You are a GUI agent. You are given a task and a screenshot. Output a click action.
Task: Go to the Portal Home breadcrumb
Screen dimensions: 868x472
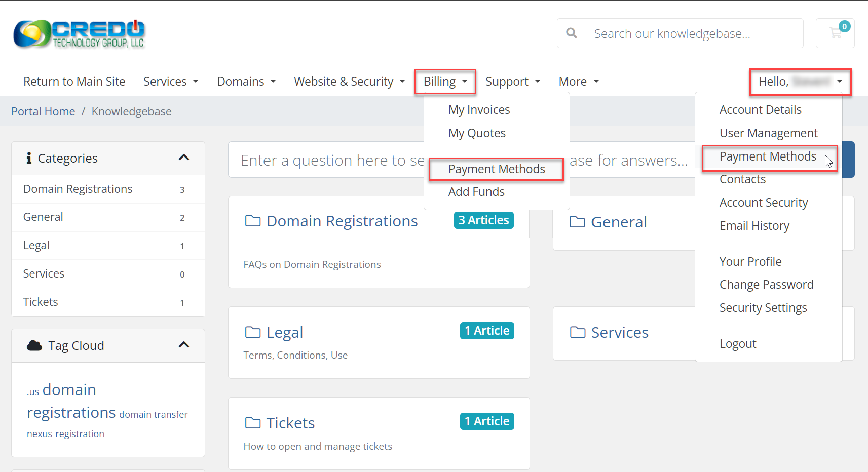pyautogui.click(x=43, y=111)
